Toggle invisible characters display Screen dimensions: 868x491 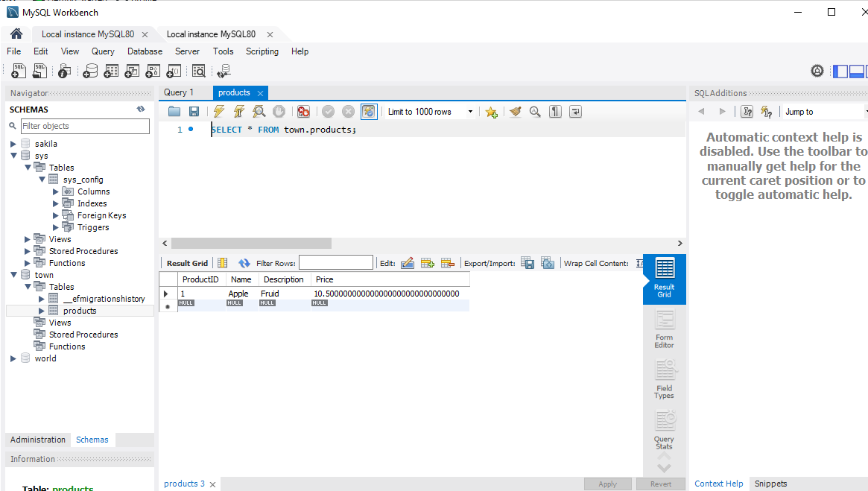(555, 111)
